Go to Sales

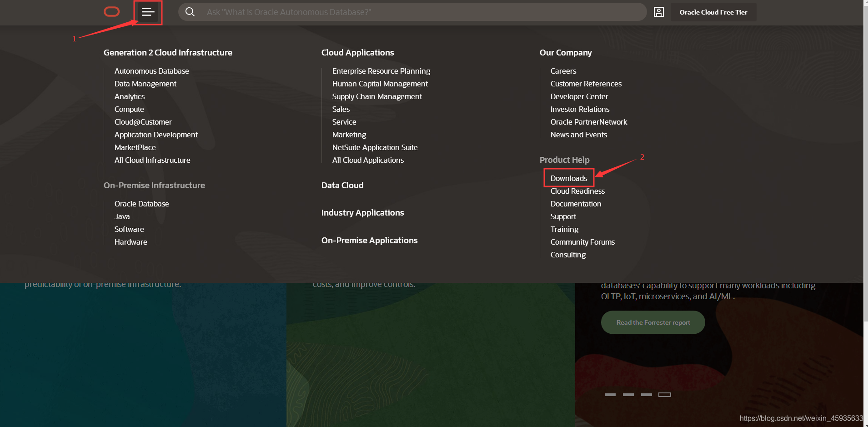(x=341, y=109)
